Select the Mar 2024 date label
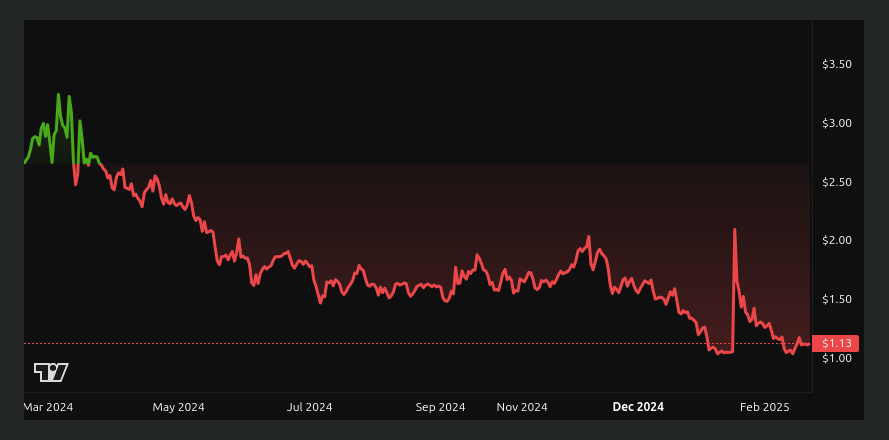 pos(49,407)
